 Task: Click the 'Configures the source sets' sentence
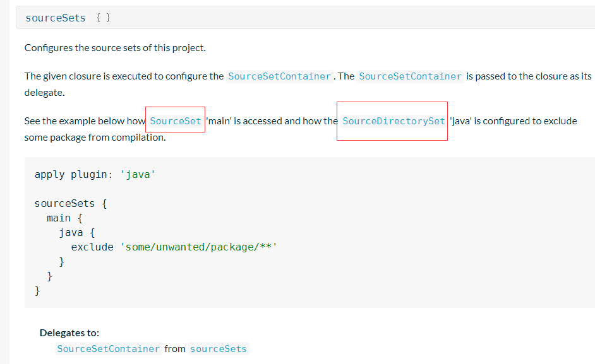[x=115, y=48]
